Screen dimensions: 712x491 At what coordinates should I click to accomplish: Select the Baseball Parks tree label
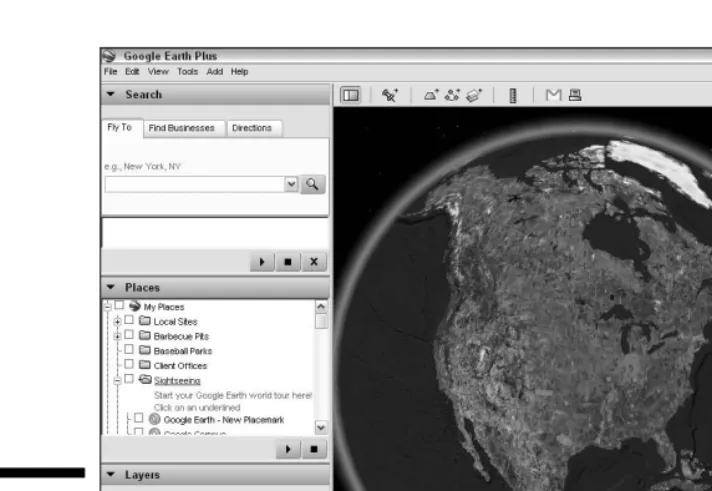click(183, 351)
